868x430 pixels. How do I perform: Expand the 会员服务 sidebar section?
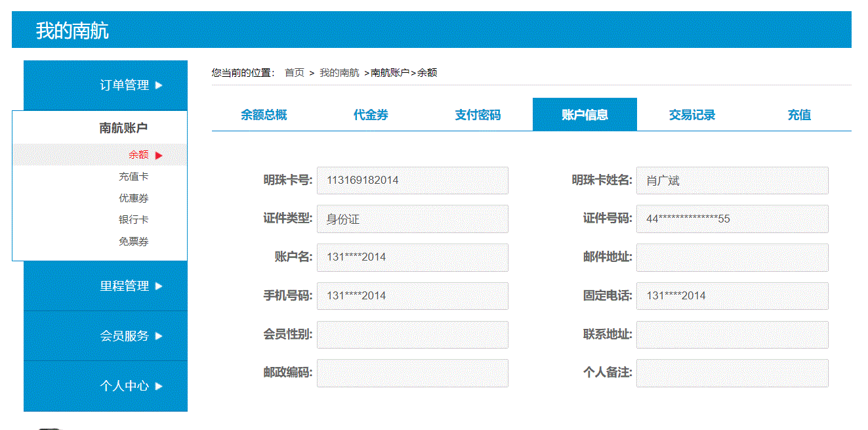click(x=106, y=336)
